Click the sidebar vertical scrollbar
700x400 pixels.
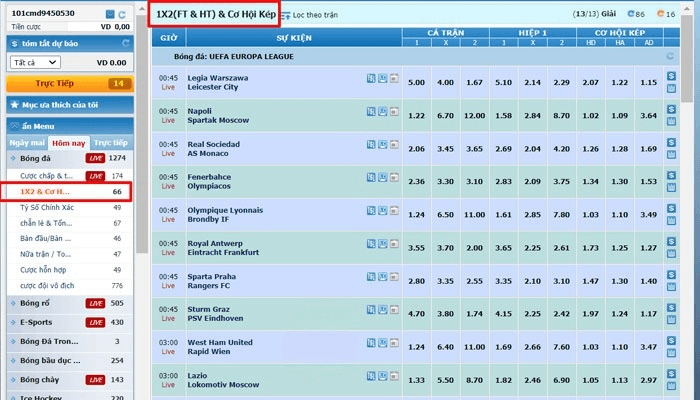point(142,134)
